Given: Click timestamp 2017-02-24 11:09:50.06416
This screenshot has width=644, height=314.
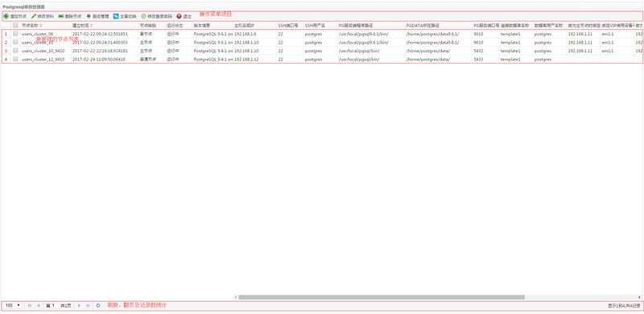Looking at the screenshot, I should tap(98, 60).
